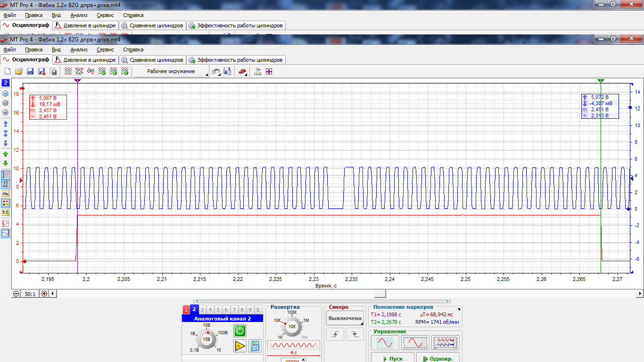Screen dimensions: 644x362
Task: Click the waveform icon with number 1 badge
Action: tap(113, 72)
